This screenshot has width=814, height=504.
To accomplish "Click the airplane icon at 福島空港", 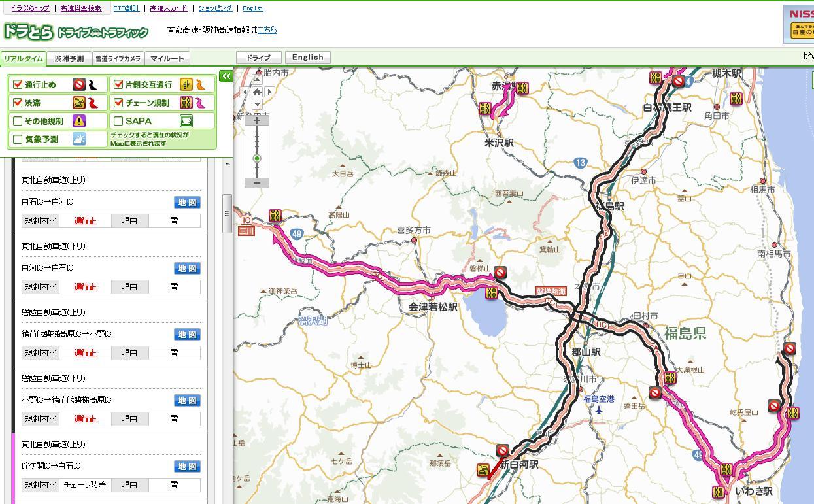I will [598, 411].
